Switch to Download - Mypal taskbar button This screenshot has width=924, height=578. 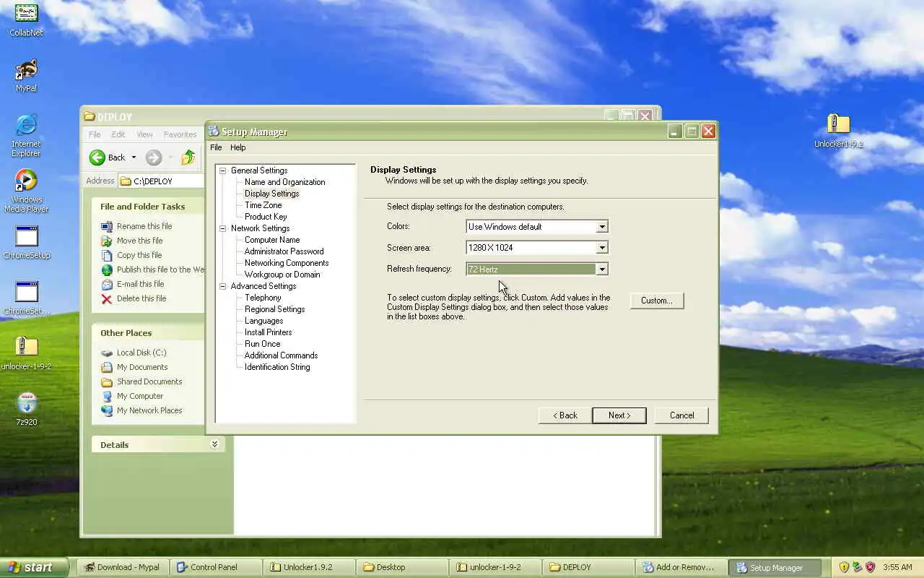[122, 567]
